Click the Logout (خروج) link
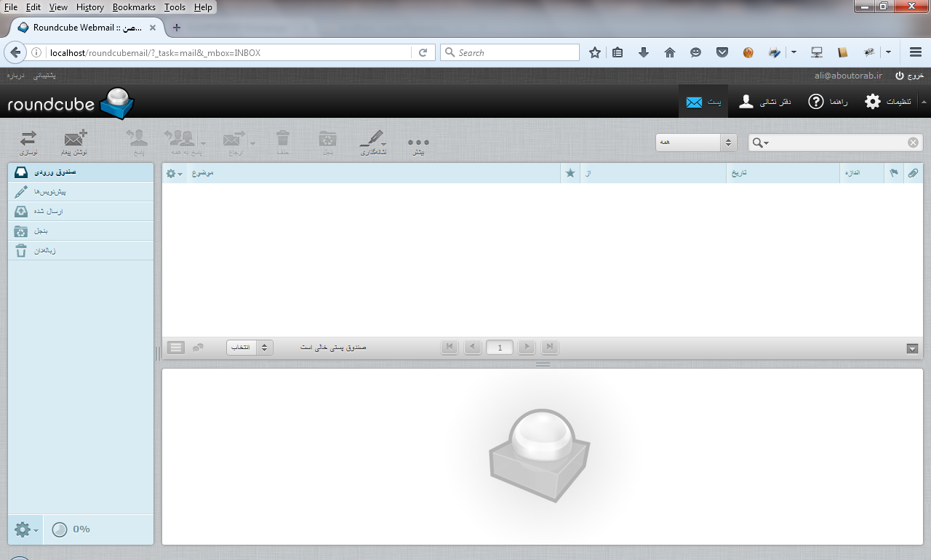931x560 pixels. click(909, 76)
